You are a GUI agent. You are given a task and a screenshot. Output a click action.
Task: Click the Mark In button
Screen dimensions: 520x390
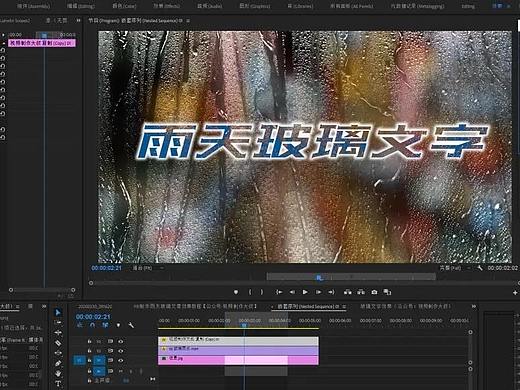(250, 292)
